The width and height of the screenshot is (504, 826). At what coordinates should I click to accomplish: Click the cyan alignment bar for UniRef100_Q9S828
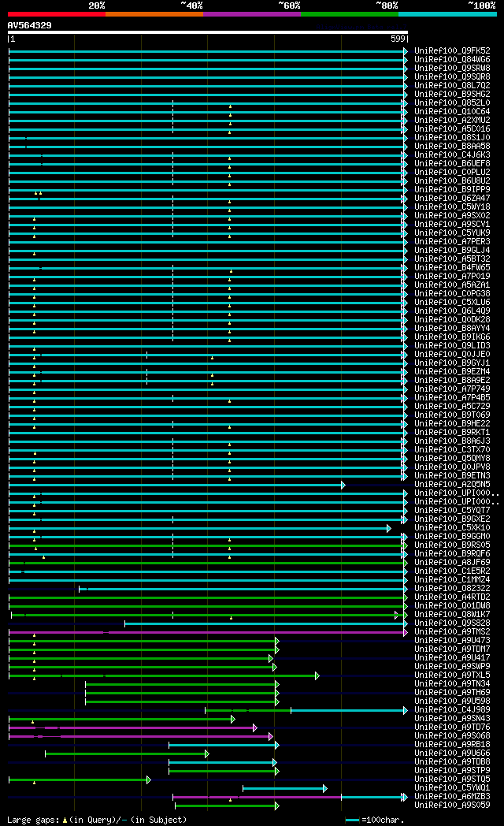click(265, 623)
